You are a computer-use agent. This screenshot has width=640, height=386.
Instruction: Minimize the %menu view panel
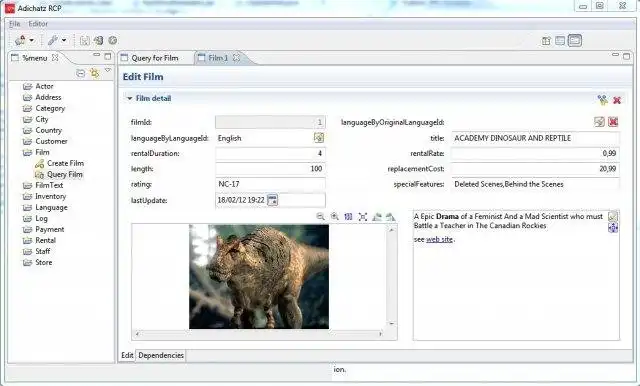pos(97,55)
